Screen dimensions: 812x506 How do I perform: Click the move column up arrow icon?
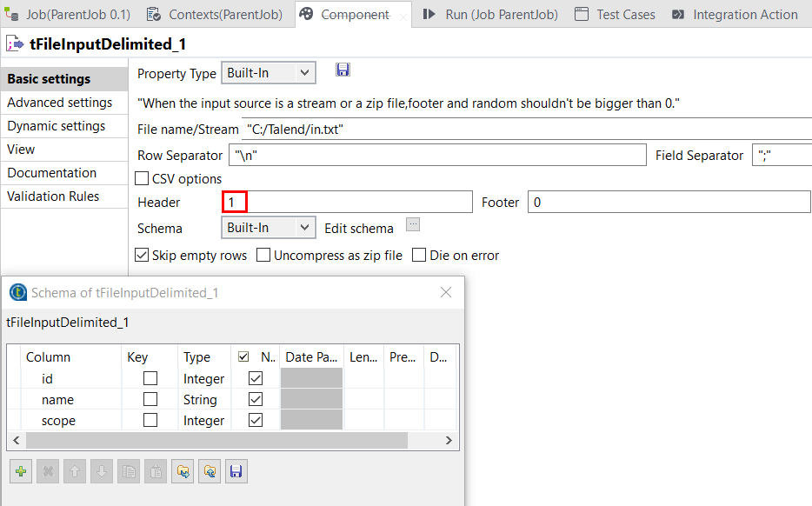tap(75, 471)
